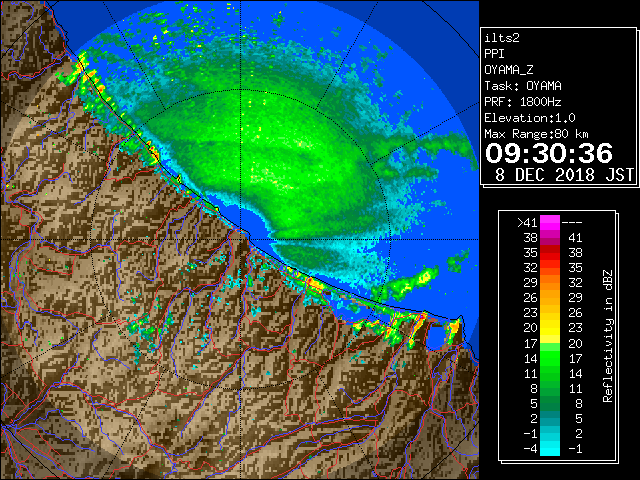Click the cyan swatch beside -4
Screen dimensions: 640x480
pyautogui.click(x=550, y=448)
